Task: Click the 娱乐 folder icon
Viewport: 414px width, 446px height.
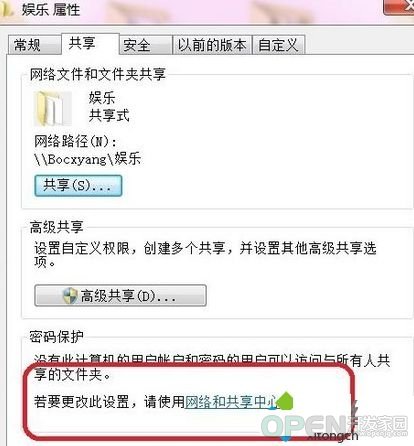Action: (53, 109)
